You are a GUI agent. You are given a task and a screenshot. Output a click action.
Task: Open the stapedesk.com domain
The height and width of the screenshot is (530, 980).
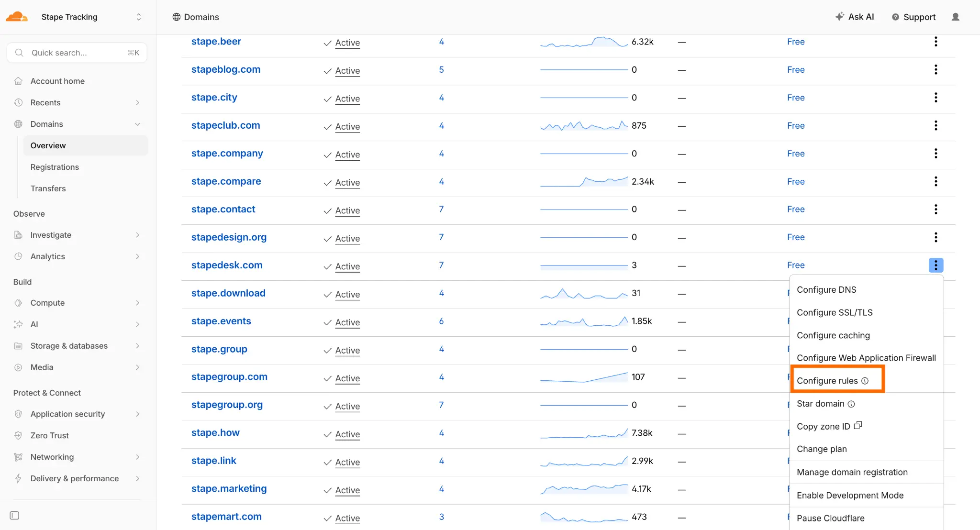(227, 265)
